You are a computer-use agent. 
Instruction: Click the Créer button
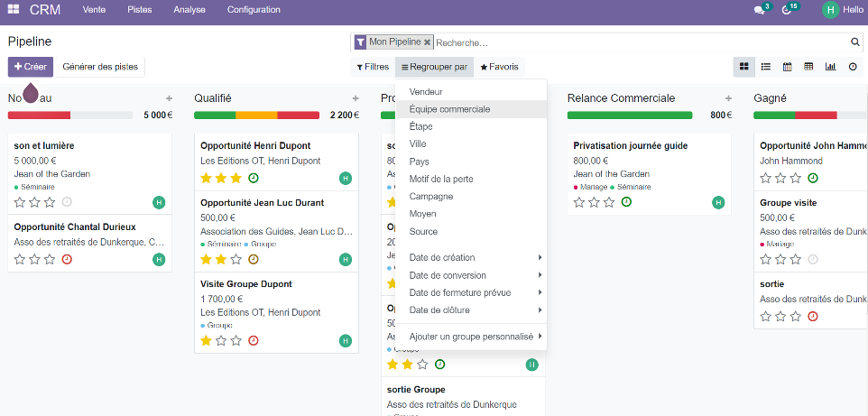tap(31, 67)
